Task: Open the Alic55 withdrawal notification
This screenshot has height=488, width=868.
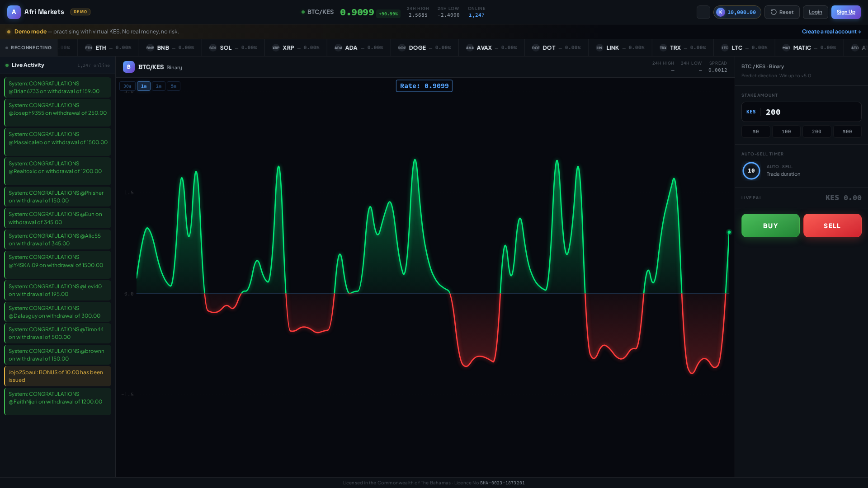Action: [x=57, y=239]
